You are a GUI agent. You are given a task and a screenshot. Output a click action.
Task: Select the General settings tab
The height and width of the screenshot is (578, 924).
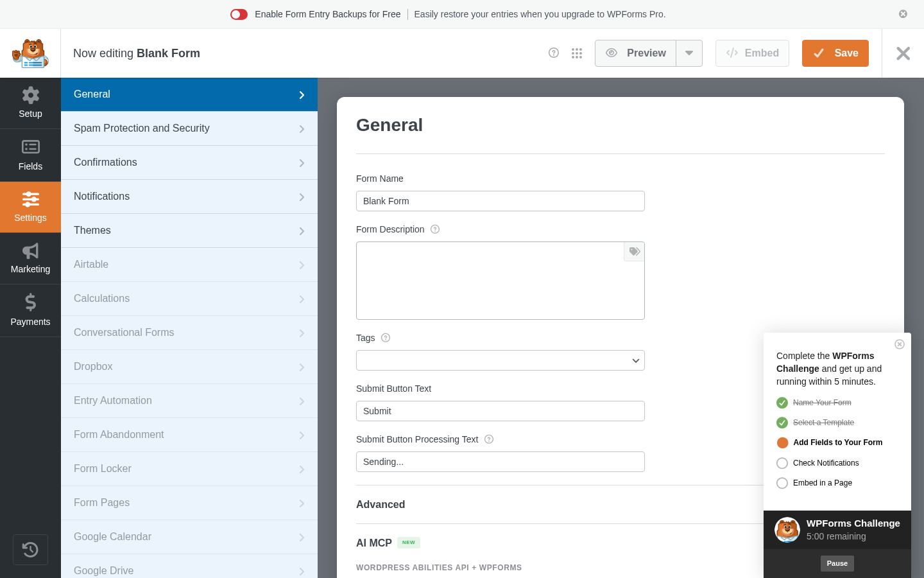pyautogui.click(x=189, y=94)
